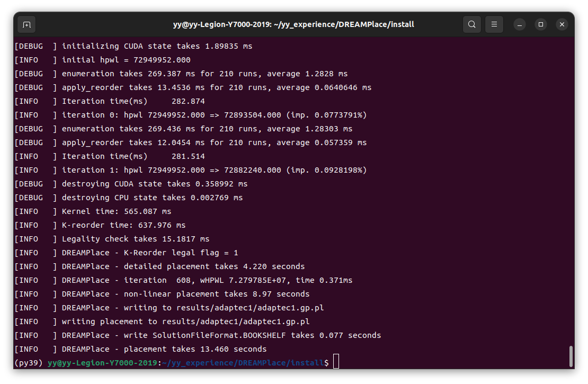Click the 'Kernel time: 565.087 ms' line
588x384 pixels.
pos(93,211)
